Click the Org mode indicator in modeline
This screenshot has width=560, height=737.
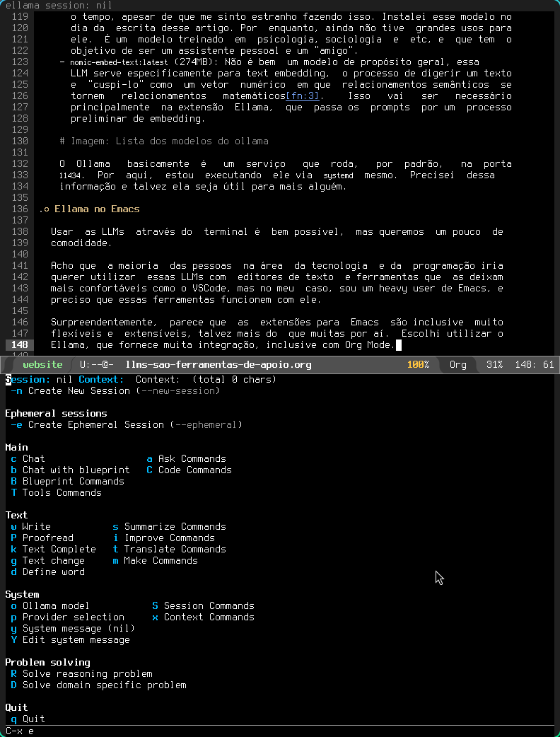[x=458, y=364]
